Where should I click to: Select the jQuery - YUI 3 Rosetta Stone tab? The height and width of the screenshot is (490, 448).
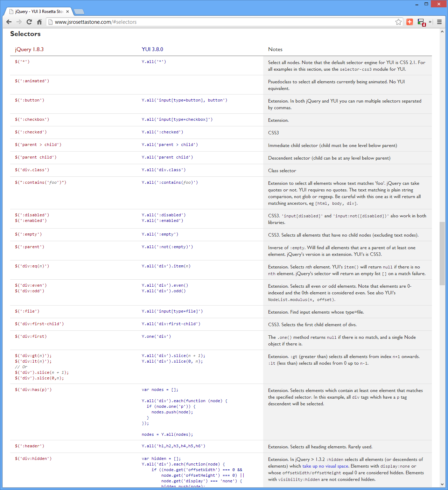pos(38,12)
